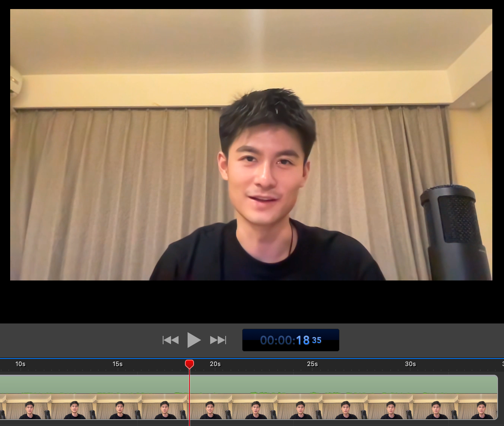Click the 10s mark on timeline ruler

(x=20, y=364)
